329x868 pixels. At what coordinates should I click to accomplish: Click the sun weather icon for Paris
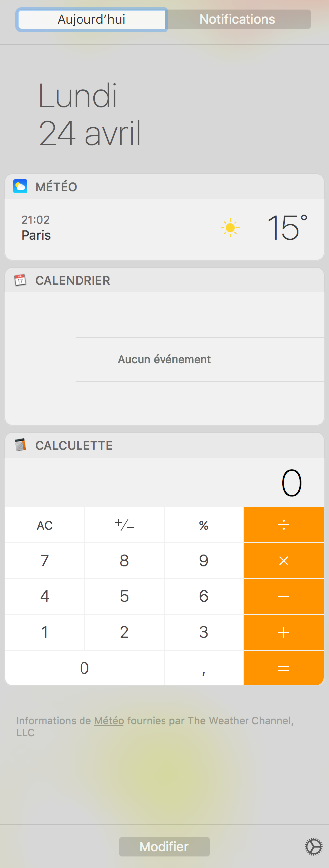coord(230,228)
